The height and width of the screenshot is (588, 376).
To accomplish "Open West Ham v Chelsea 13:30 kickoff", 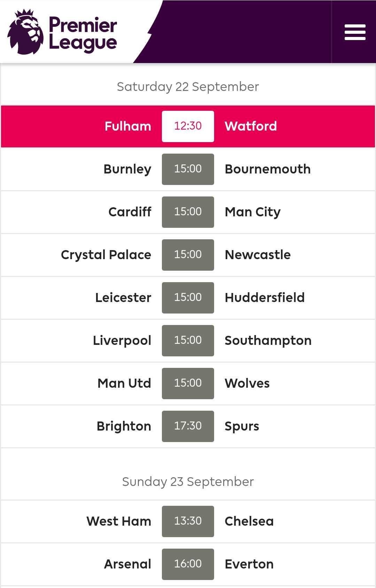I will pos(188,521).
